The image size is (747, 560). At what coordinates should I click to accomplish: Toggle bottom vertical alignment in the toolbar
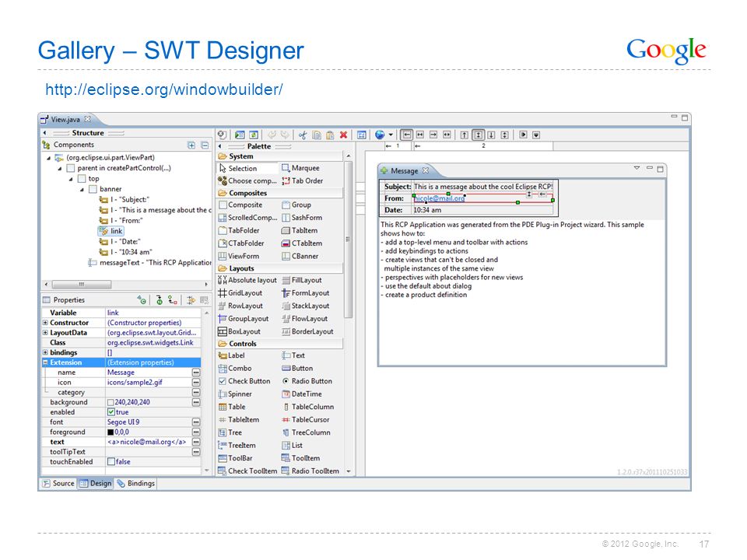click(x=491, y=135)
